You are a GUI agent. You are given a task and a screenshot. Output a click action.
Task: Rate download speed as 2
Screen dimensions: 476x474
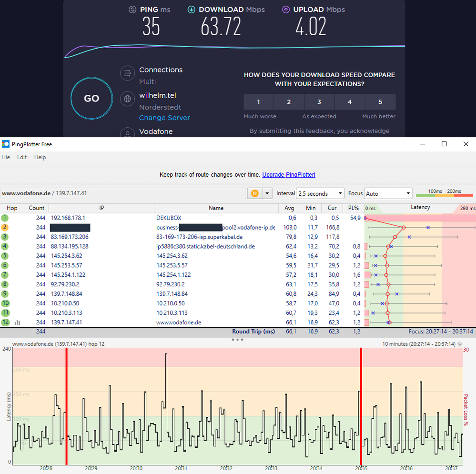[x=289, y=102]
